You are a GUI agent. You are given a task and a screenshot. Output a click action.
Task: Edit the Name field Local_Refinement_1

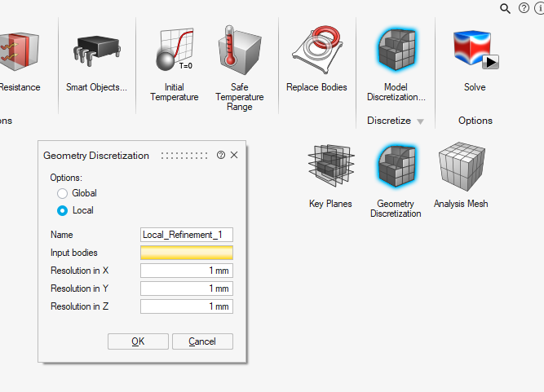click(187, 235)
